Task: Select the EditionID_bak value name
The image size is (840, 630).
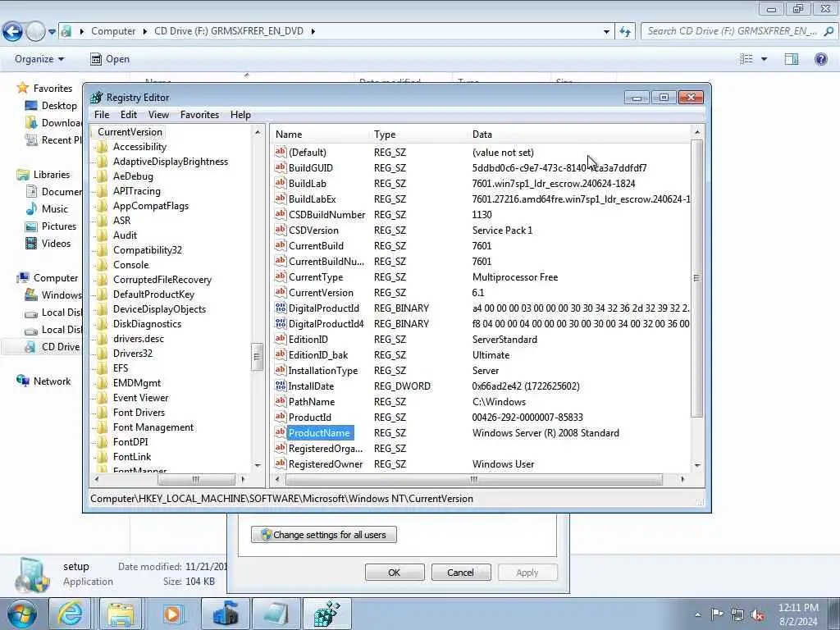Action: point(318,355)
